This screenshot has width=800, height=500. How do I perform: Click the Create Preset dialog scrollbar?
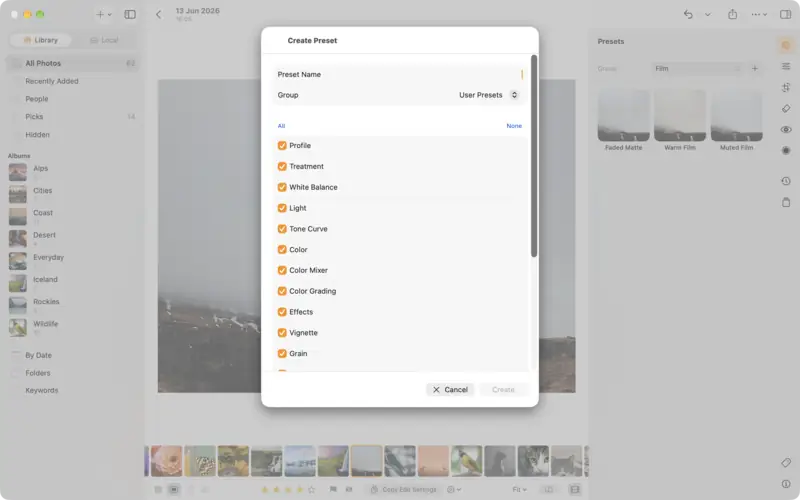534,156
